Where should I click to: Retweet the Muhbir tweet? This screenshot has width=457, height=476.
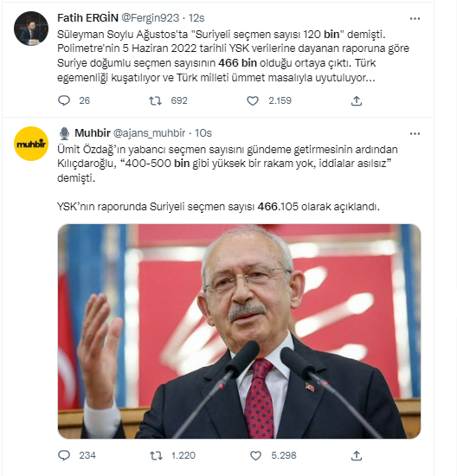156,455
